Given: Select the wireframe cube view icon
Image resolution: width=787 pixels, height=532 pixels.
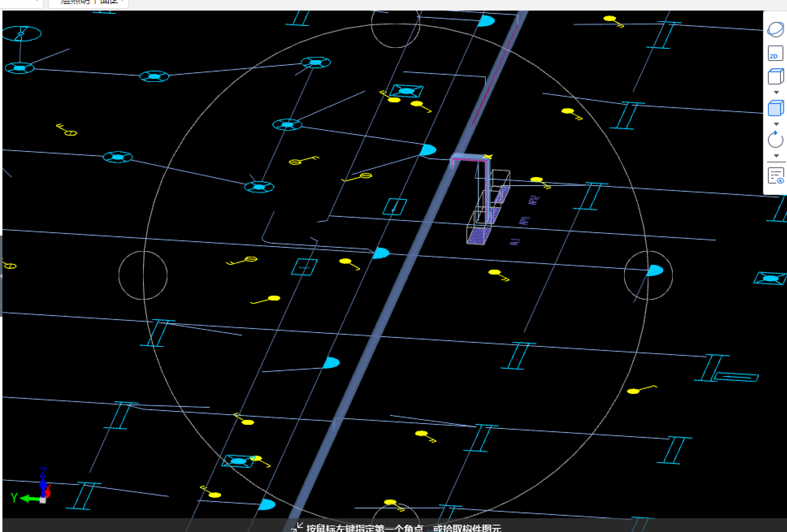Looking at the screenshot, I should tap(775, 76).
